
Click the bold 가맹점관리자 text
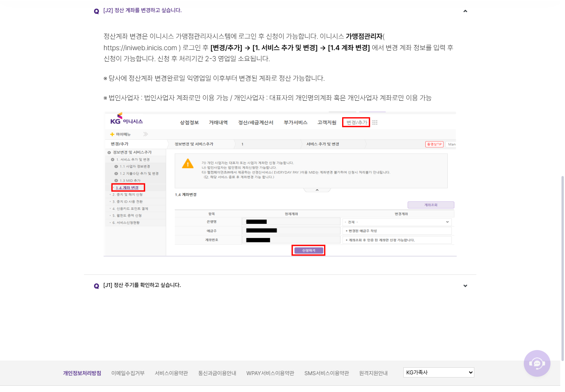coord(364,36)
